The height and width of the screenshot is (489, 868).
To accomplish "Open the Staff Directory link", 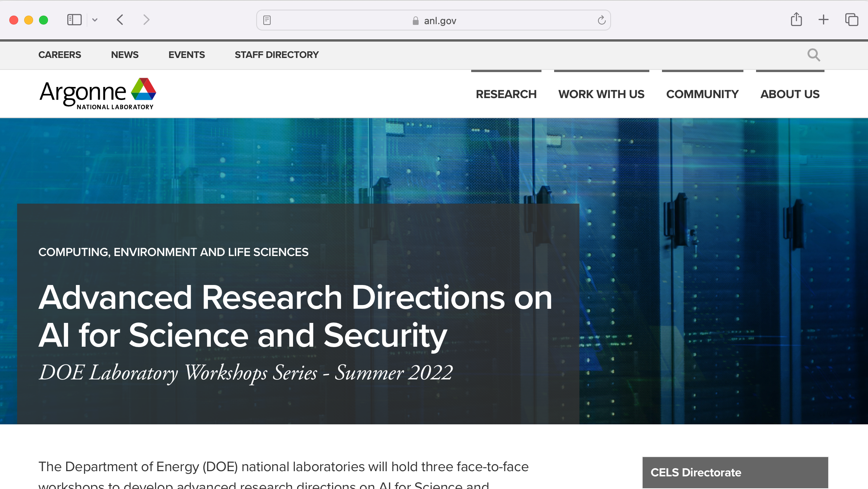I will click(x=277, y=55).
